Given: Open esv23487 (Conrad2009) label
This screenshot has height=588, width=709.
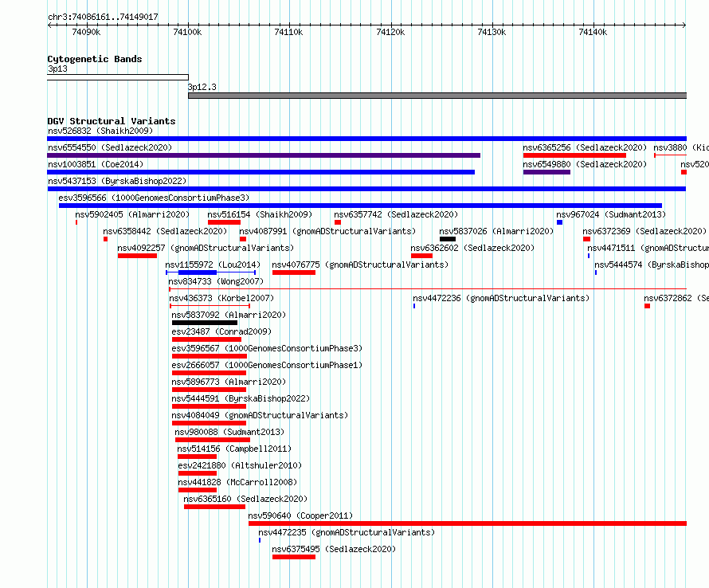Looking at the screenshot, I should coord(221,331).
